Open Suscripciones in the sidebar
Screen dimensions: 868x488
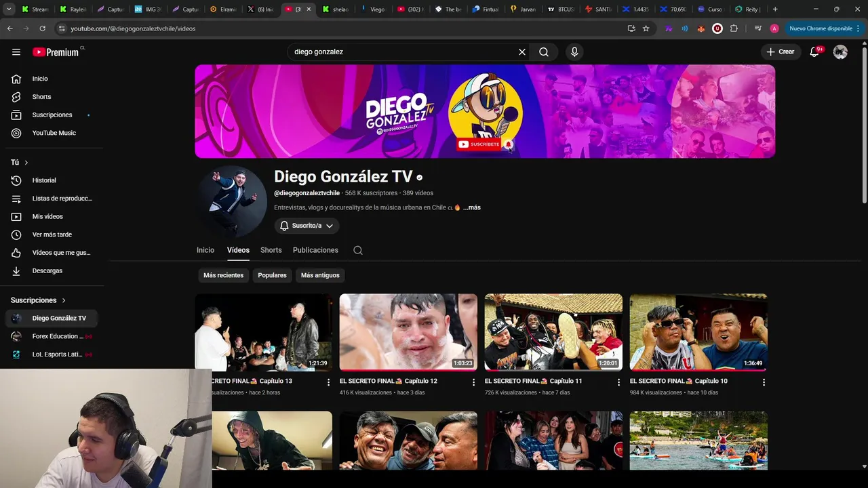tap(52, 115)
